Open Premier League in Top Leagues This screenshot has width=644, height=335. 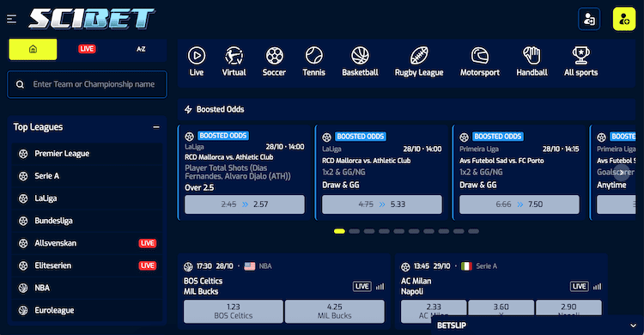(x=87, y=154)
